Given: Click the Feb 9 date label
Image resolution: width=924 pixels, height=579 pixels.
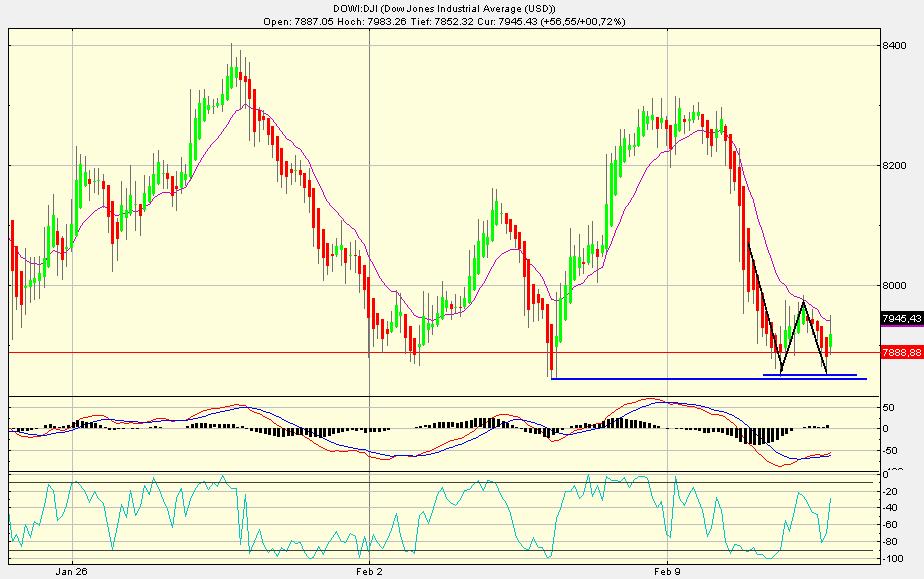Looking at the screenshot, I should 666,568.
